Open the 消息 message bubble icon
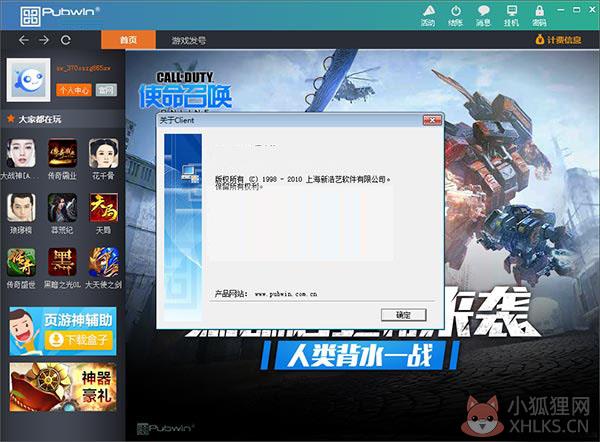 click(x=483, y=15)
